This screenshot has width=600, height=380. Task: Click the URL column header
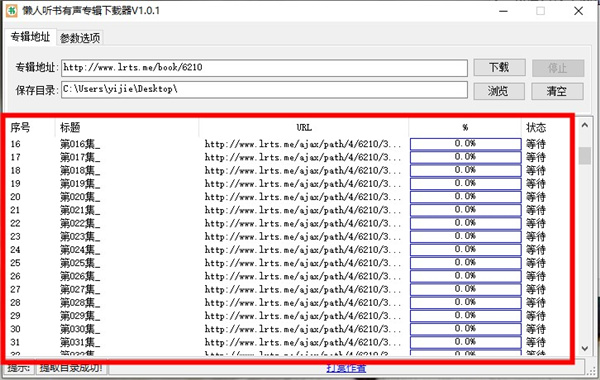point(304,127)
